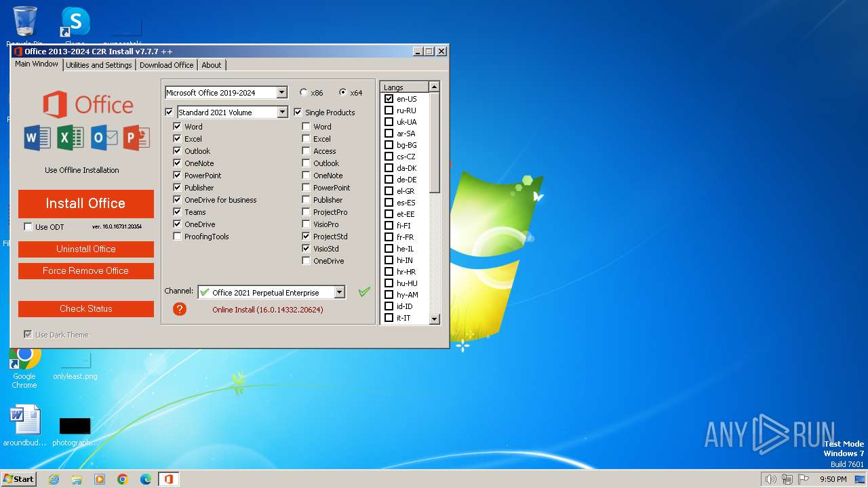Viewport: 868px width, 488px height.
Task: Open the About tab
Action: click(212, 65)
